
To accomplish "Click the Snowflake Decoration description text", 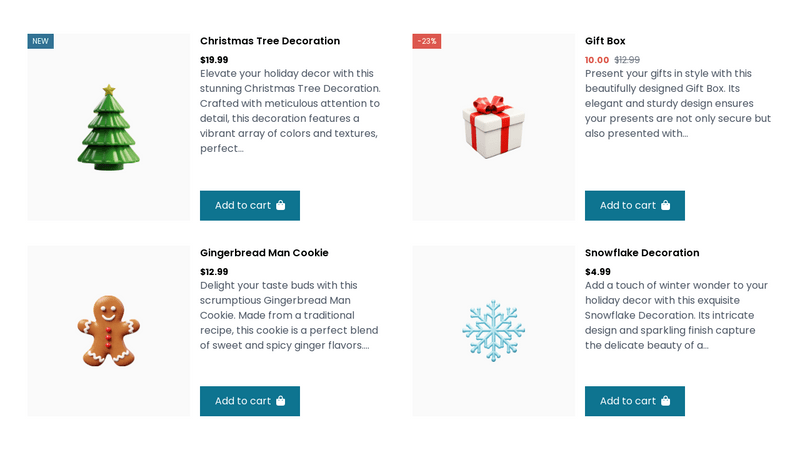I will point(676,315).
